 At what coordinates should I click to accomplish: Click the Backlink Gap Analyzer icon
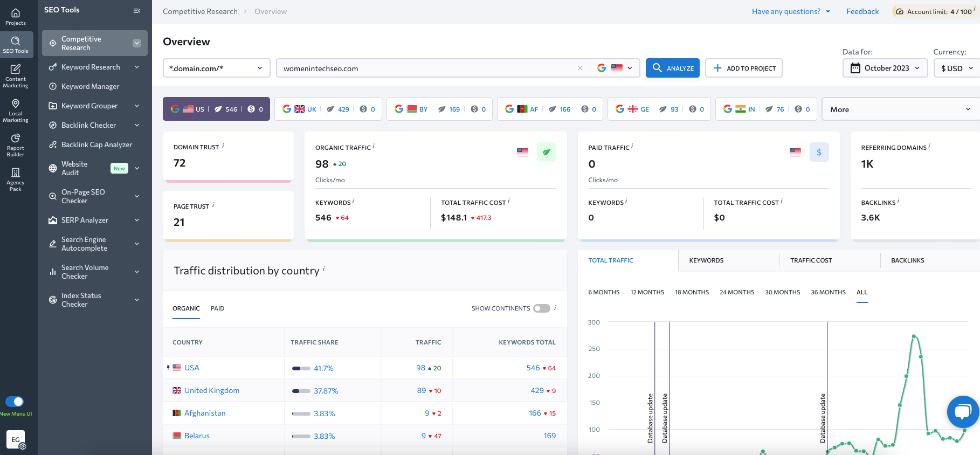point(53,144)
